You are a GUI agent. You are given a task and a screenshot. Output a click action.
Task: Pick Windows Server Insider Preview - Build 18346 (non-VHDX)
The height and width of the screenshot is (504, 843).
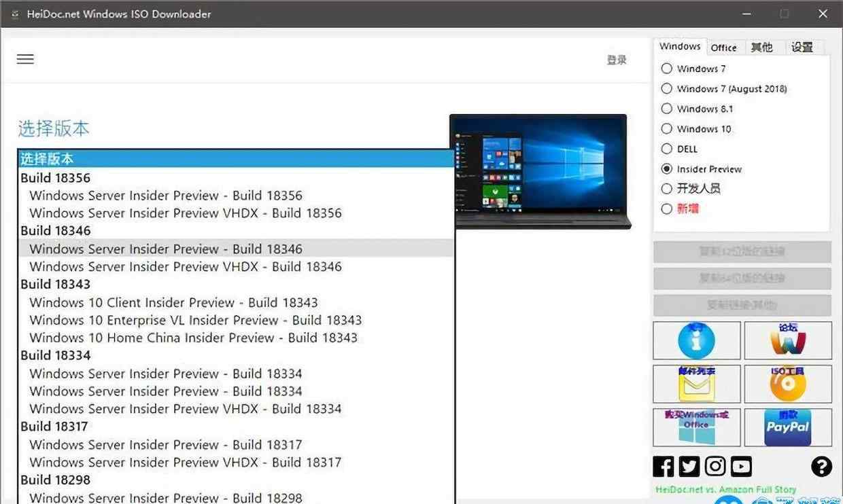(236, 249)
